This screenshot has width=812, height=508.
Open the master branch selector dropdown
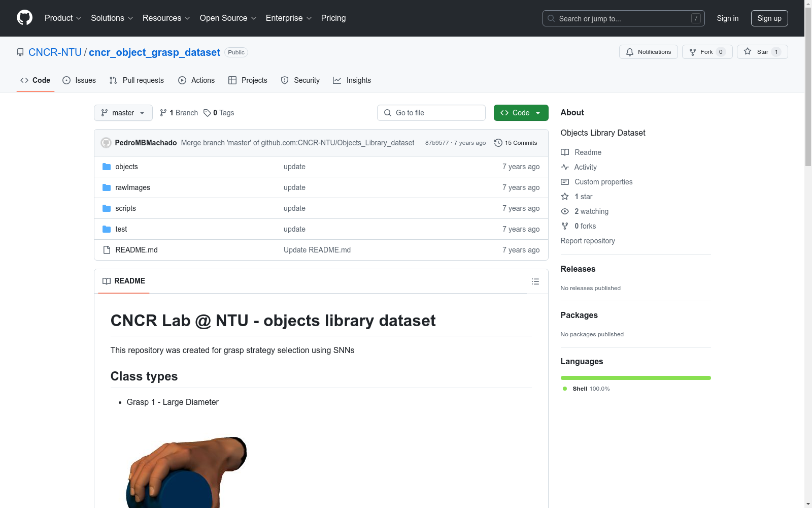(x=123, y=113)
